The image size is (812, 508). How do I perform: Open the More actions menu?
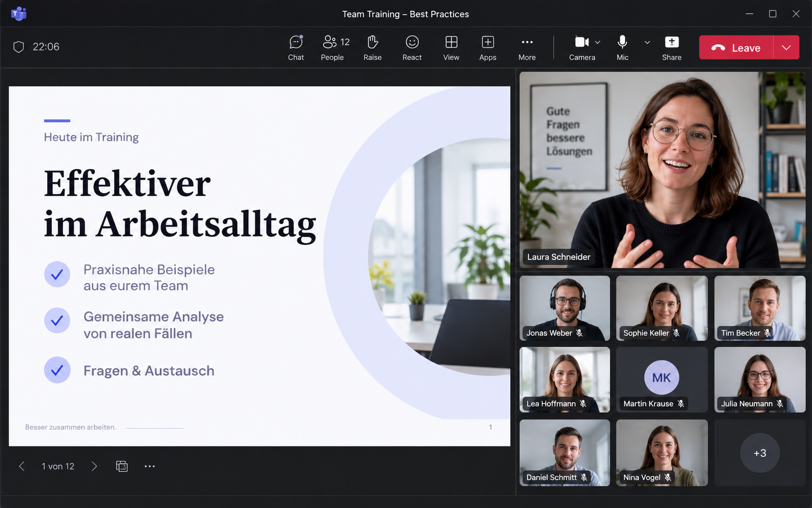(x=527, y=48)
